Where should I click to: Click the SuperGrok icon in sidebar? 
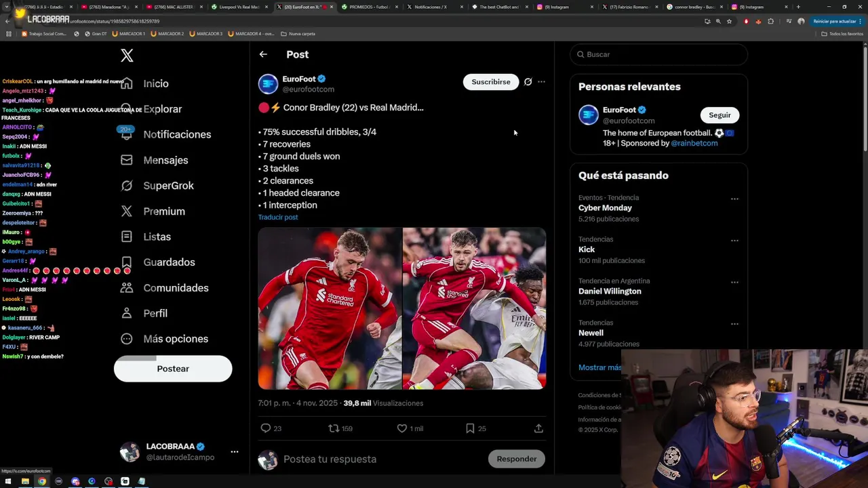point(127,186)
